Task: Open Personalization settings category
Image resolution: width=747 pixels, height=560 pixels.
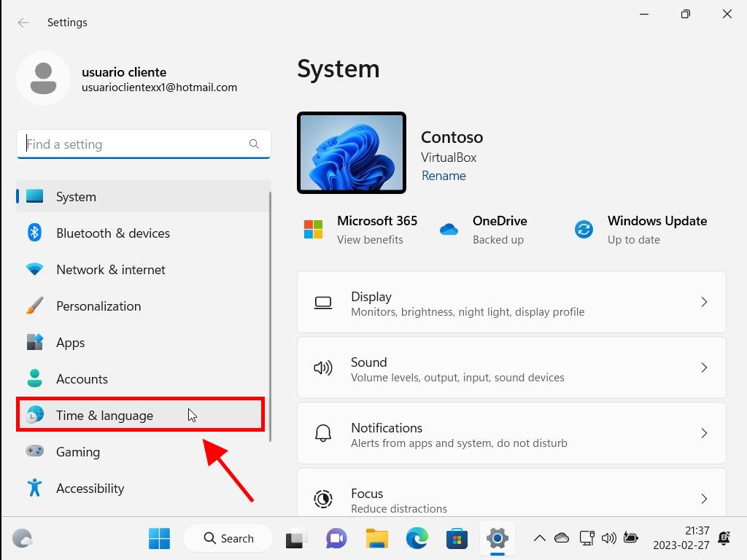Action: (x=98, y=306)
